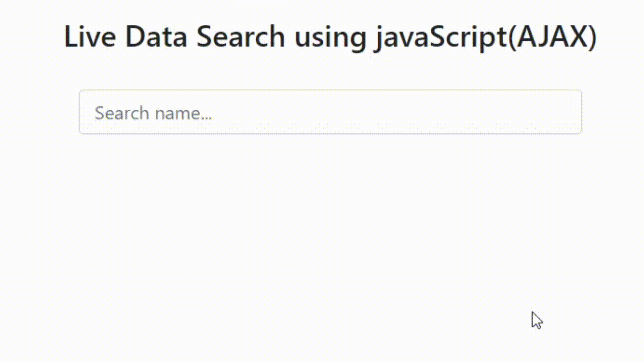Viewport: 644px width, 362px height.
Task: Click the javaScript word in the title
Action: [x=441, y=38]
